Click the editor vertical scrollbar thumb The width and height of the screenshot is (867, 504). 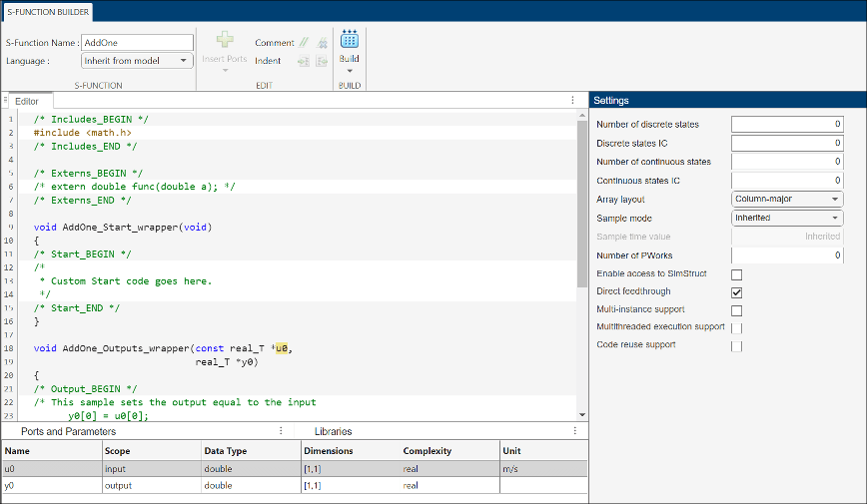click(581, 204)
